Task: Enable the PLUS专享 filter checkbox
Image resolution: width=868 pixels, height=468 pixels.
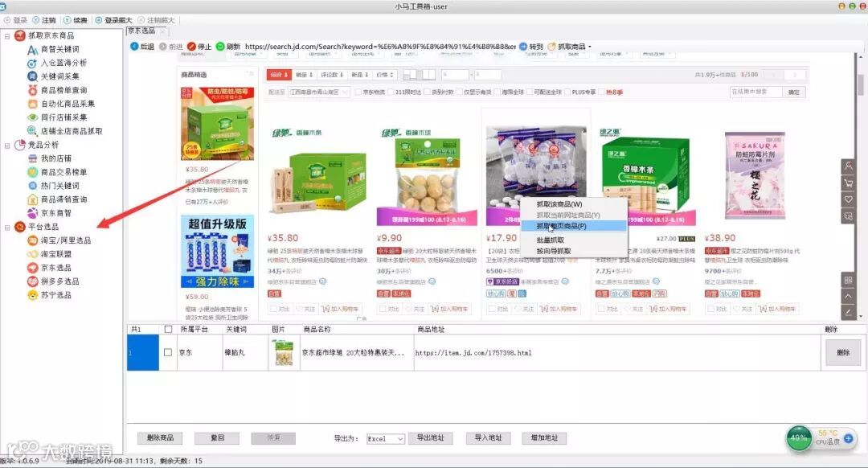Action: (x=568, y=92)
